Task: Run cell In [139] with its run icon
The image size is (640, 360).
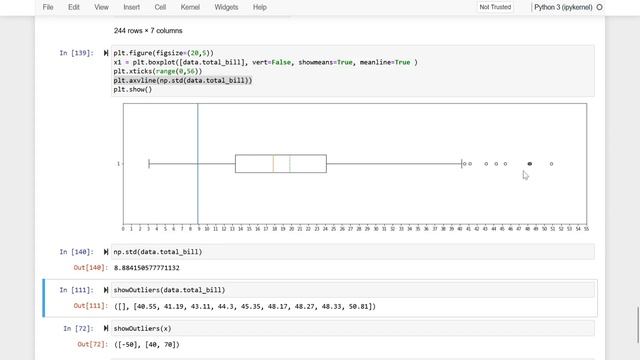Action: tap(106, 53)
